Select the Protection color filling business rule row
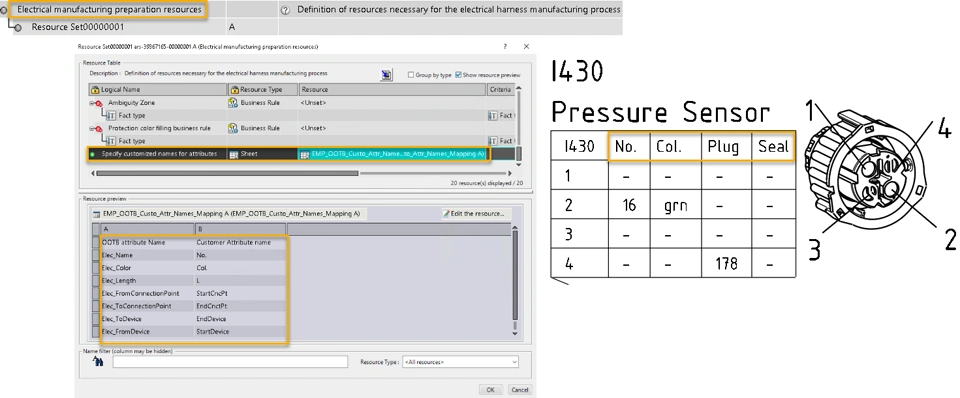This screenshot has width=960, height=398. (x=302, y=129)
